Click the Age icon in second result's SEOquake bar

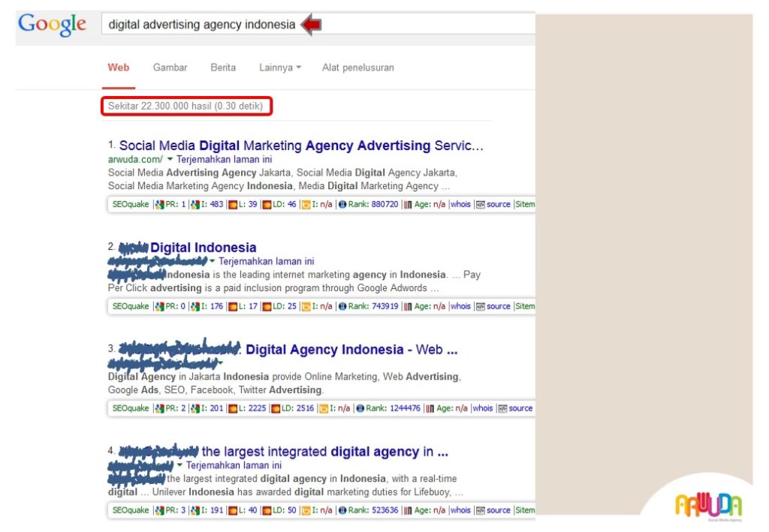coord(408,307)
